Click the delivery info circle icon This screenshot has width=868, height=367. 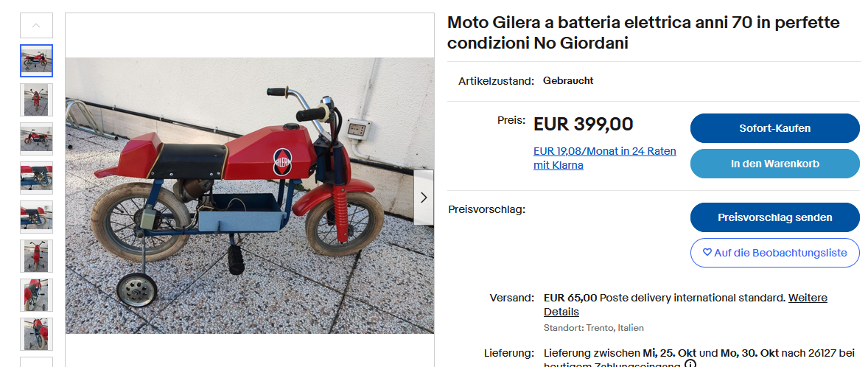click(690, 365)
